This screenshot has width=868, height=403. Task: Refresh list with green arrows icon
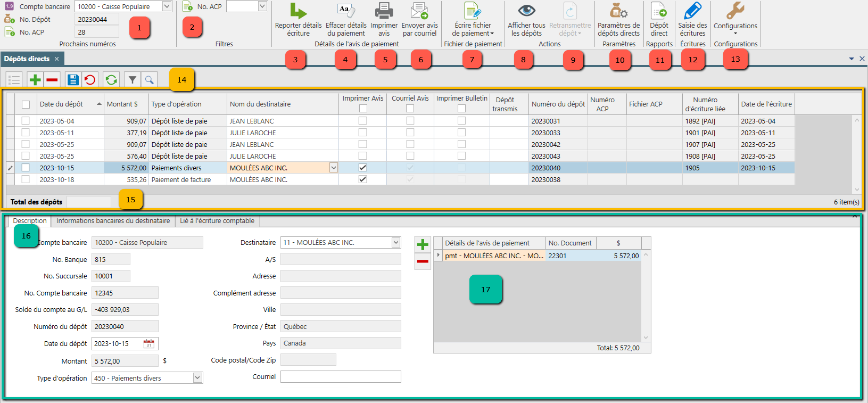111,80
